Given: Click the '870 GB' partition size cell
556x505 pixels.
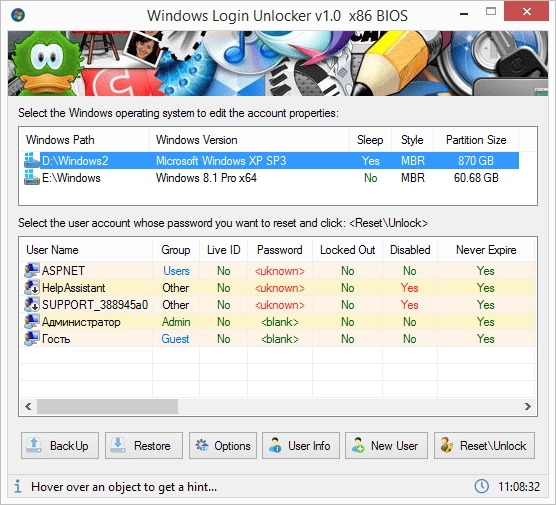Looking at the screenshot, I should [476, 161].
